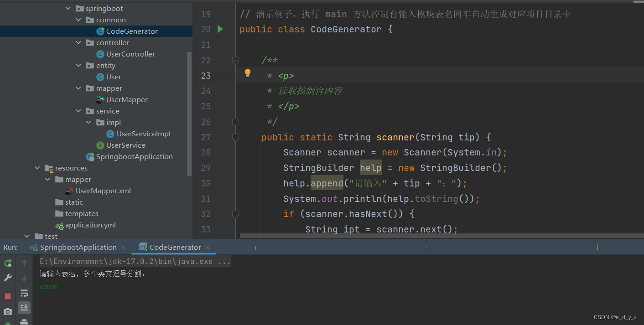
Task: Collapse the springboot package node
Action: 68,8
